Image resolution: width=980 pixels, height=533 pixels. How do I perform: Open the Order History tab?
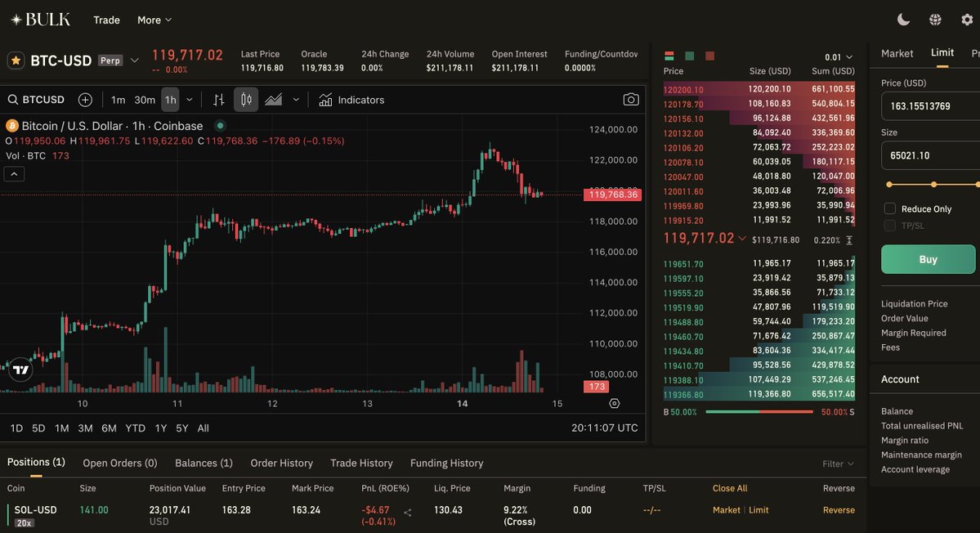281,463
